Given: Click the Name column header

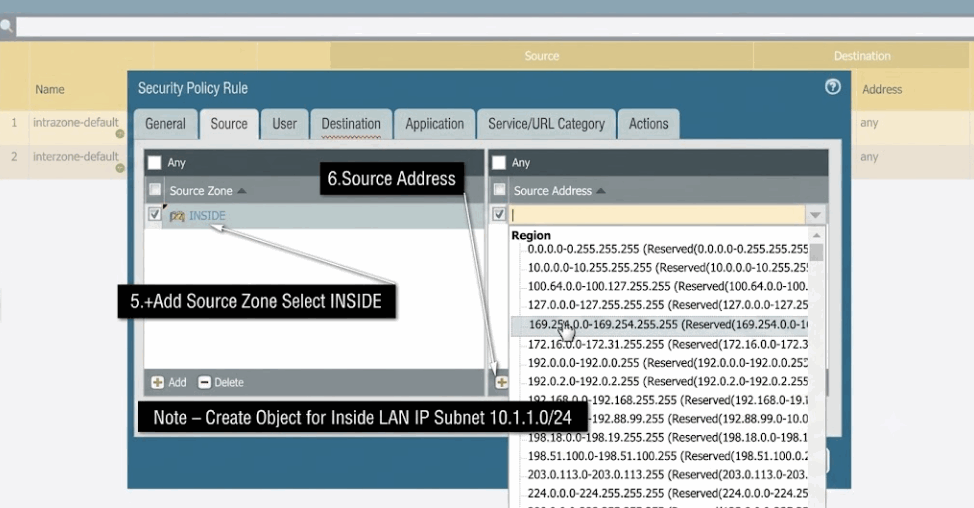Looking at the screenshot, I should point(50,89).
